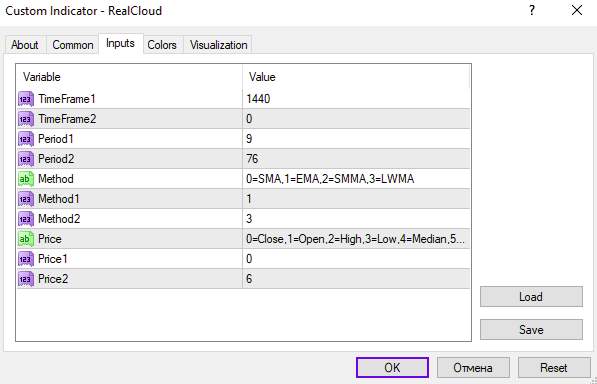Confirm settings with the OK button

point(392,367)
